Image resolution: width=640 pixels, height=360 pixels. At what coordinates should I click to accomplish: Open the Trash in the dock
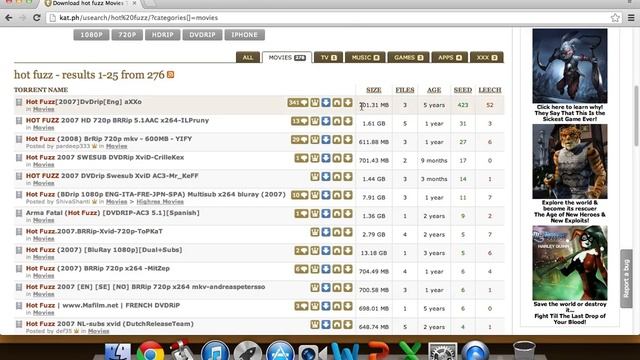click(524, 351)
